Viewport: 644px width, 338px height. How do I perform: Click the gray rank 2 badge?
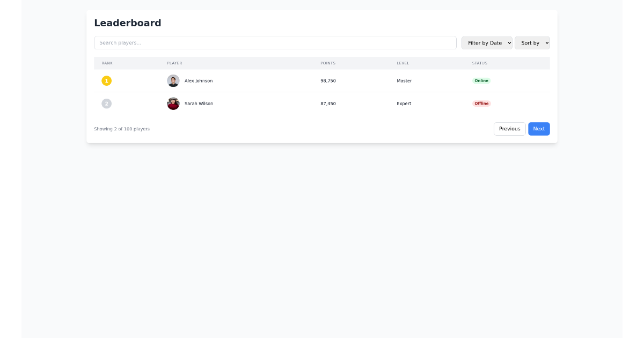pyautogui.click(x=106, y=104)
